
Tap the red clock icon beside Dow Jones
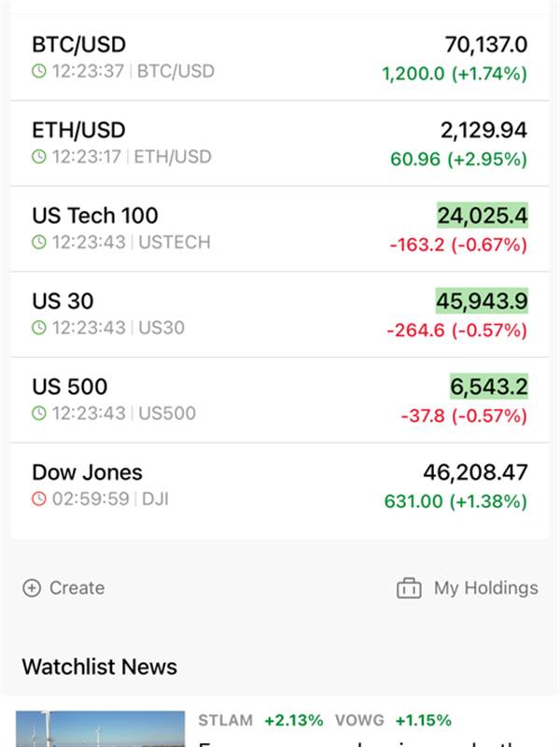38,500
